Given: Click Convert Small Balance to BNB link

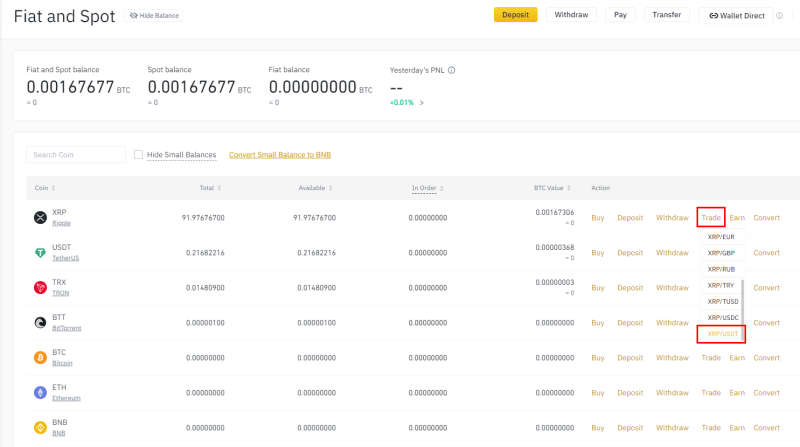Looking at the screenshot, I should pyautogui.click(x=280, y=155).
